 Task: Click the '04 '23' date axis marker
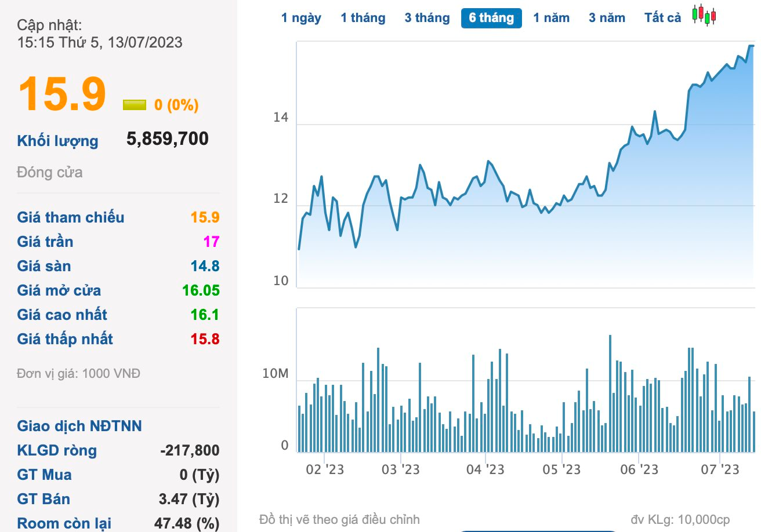point(485,469)
